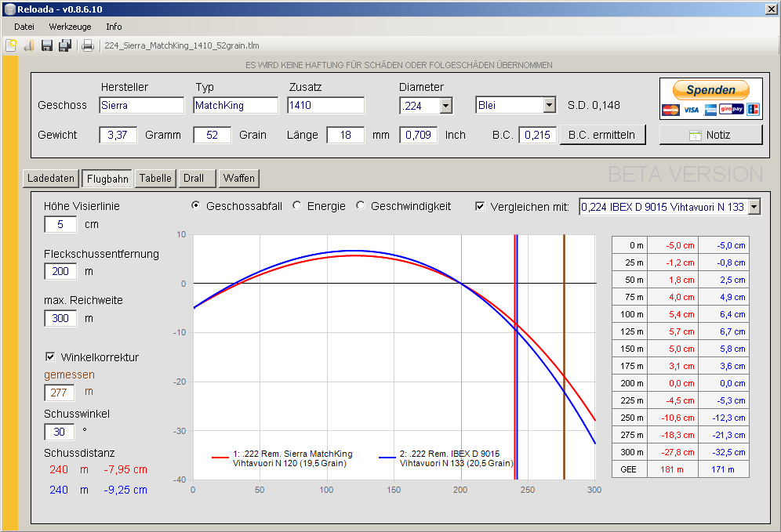The image size is (781, 532).
Task: Click the Notiz button
Action: click(x=710, y=135)
